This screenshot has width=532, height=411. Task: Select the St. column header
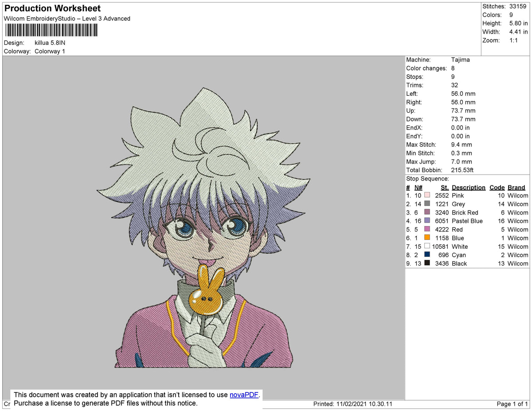[444, 187]
